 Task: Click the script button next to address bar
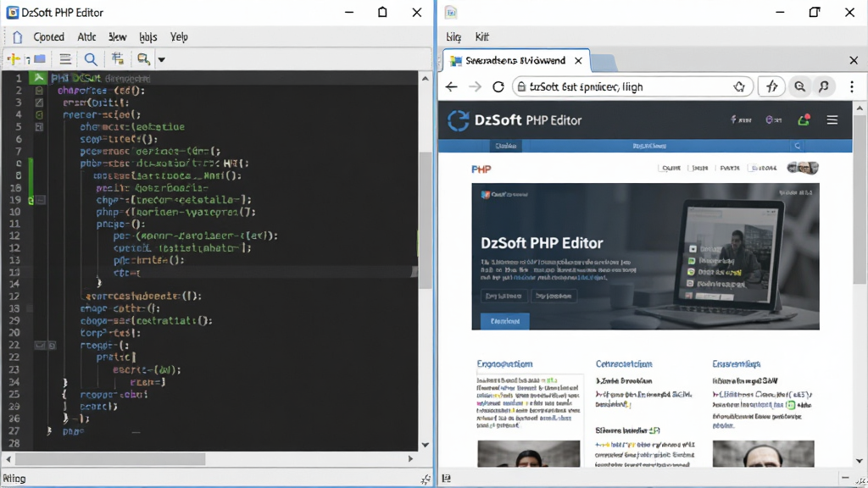pos(771,87)
